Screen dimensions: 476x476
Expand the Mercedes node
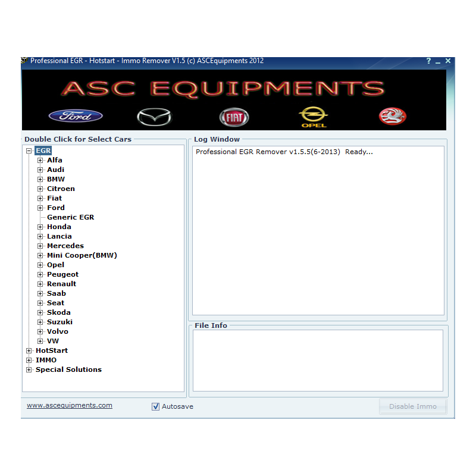pos(40,246)
